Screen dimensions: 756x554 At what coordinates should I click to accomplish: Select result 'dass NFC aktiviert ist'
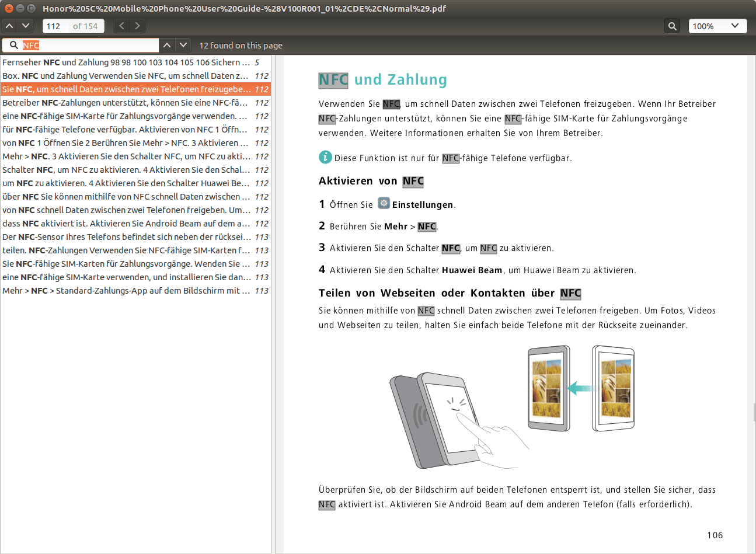coord(135,224)
